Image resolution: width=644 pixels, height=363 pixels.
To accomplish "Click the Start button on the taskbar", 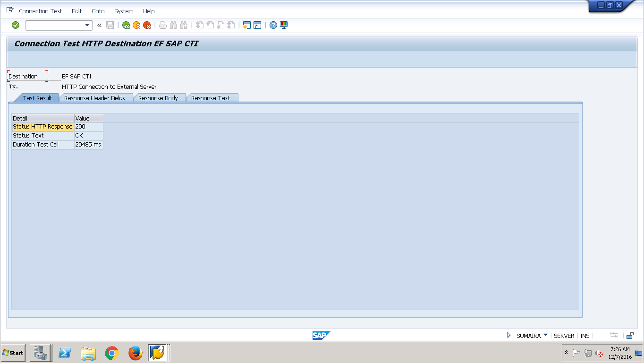I will click(12, 353).
